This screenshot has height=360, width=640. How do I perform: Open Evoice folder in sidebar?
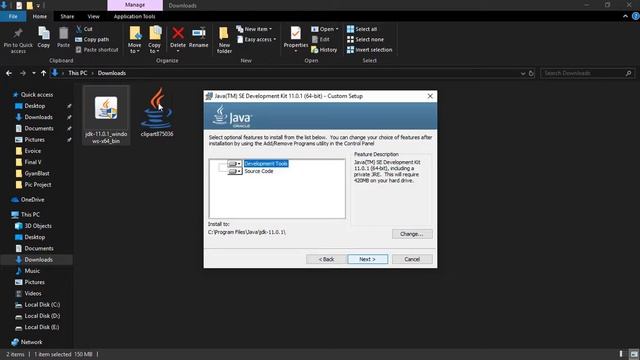32,151
